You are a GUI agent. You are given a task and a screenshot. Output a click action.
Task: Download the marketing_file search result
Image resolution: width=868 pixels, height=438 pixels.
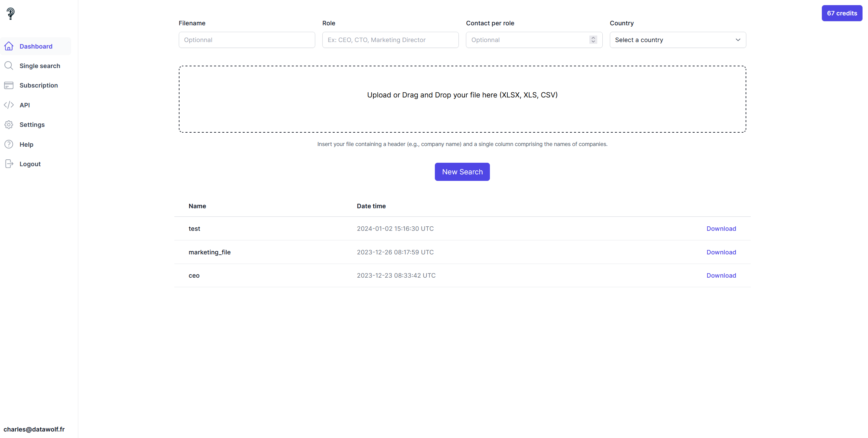[x=721, y=252]
